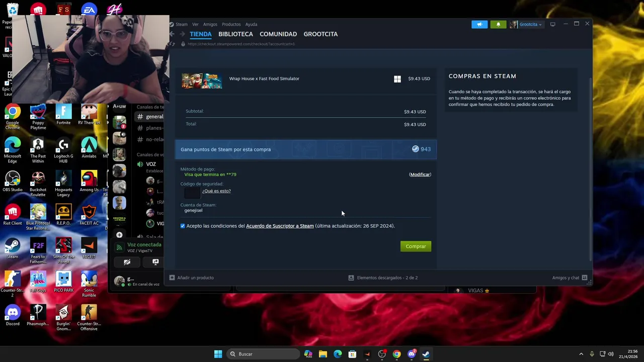Open the Grootcita account dropdown
The height and width of the screenshot is (362, 644).
tap(526, 24)
